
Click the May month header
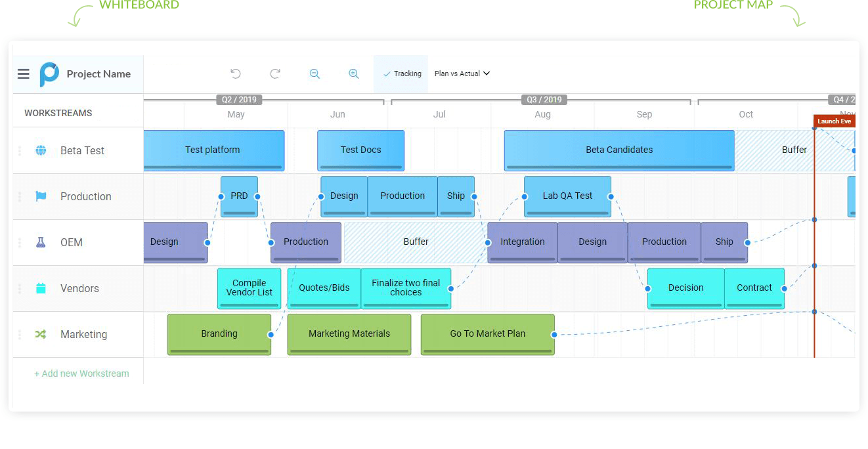click(x=236, y=114)
